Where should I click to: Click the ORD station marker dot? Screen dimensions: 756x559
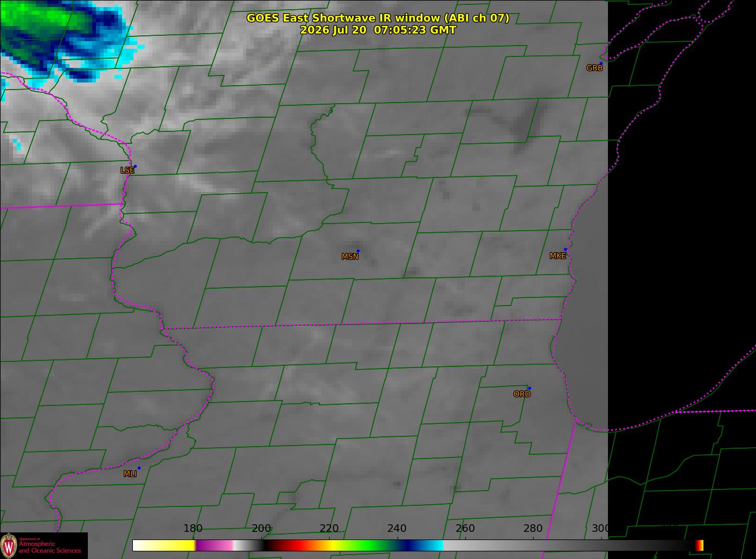pyautogui.click(x=529, y=388)
